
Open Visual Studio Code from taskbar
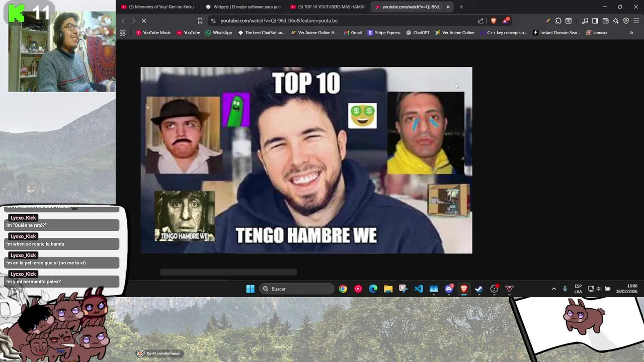(419, 289)
